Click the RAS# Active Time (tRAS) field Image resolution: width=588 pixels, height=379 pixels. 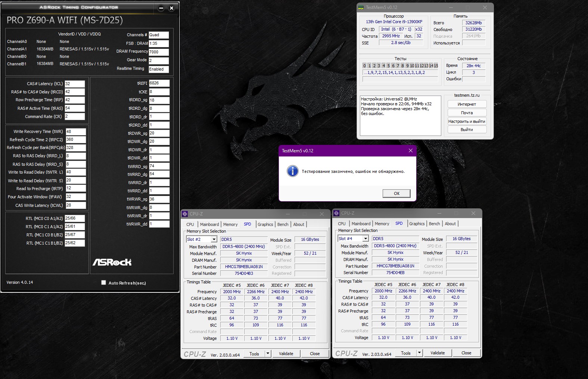click(x=75, y=108)
